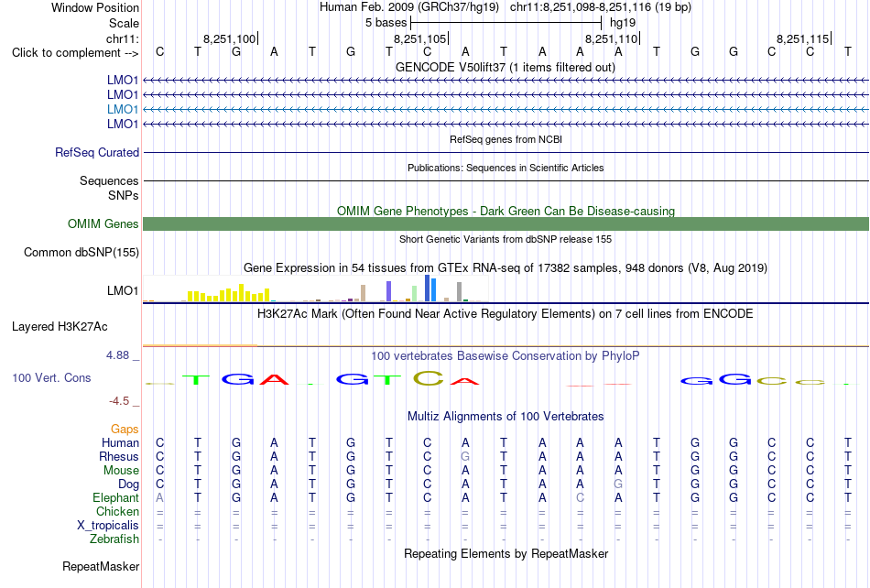Click '100 vertebrates Basewise Conservation by PhyloP' title
Image resolution: width=870 pixels, height=588 pixels.
click(x=505, y=356)
